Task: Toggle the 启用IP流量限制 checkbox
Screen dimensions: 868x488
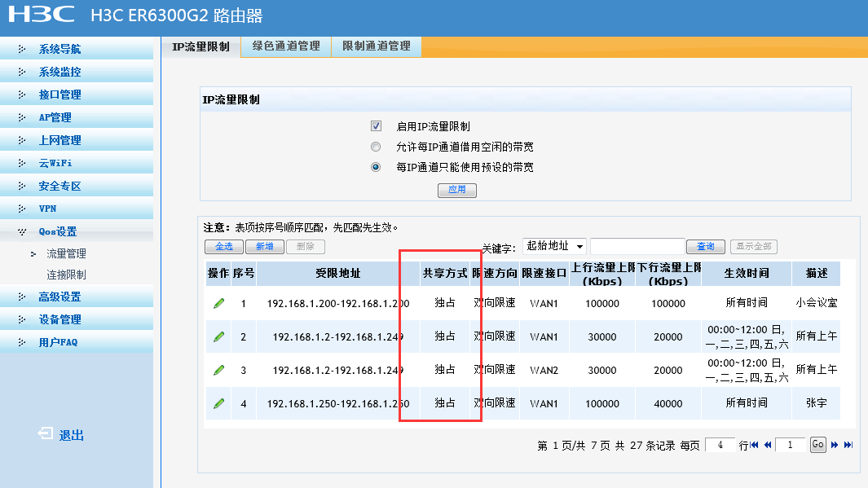Action: pyautogui.click(x=376, y=126)
